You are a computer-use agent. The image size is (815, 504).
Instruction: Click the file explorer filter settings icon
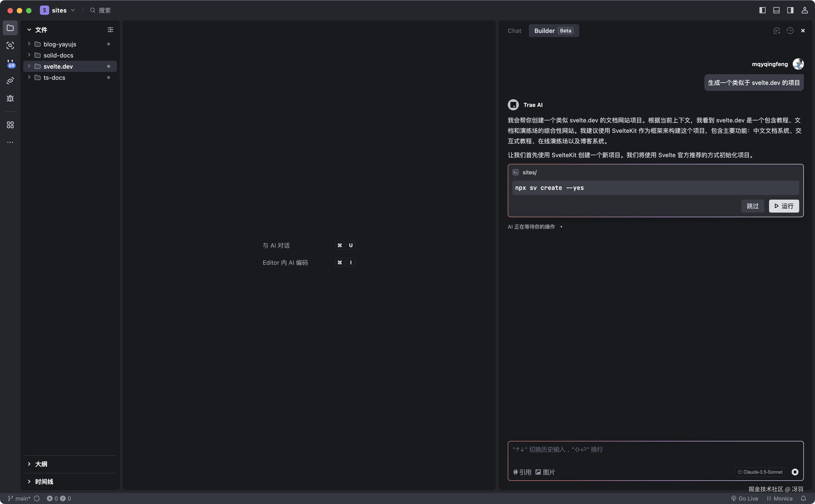(x=110, y=30)
